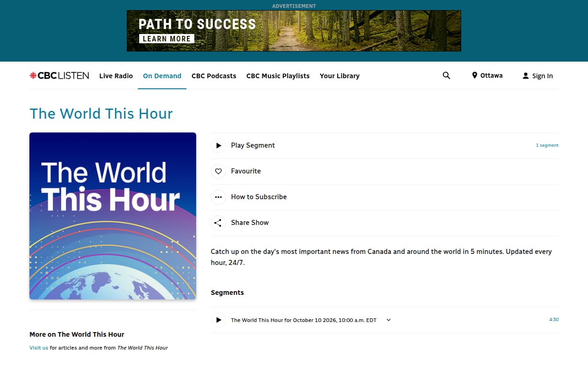Click The World This Hour cover artwork

click(x=113, y=216)
